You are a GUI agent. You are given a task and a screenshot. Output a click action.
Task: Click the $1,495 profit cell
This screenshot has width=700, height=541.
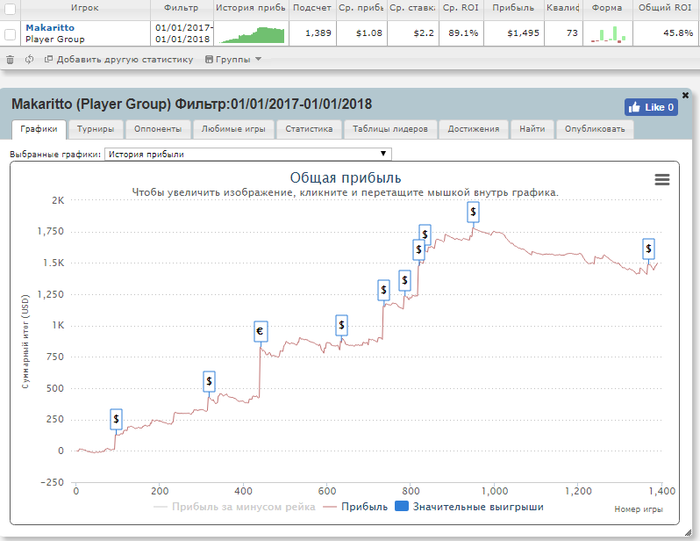coord(514,33)
